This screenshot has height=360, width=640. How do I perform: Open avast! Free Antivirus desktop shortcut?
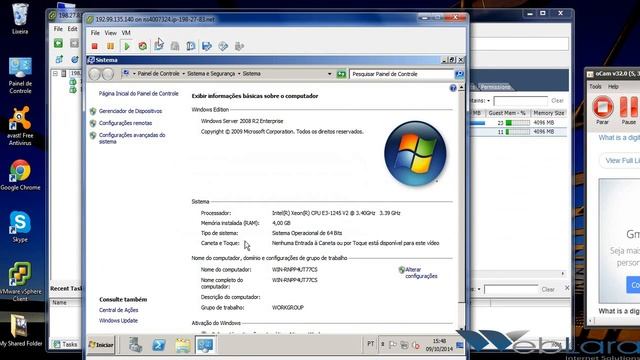(x=20, y=126)
